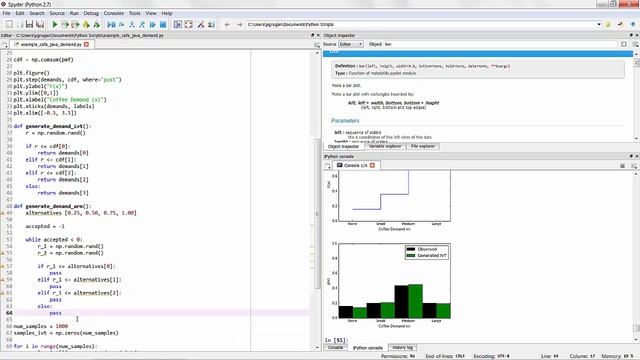The width and height of the screenshot is (640, 360).
Task: Stop debugging with blue square
Action: click(163, 24)
